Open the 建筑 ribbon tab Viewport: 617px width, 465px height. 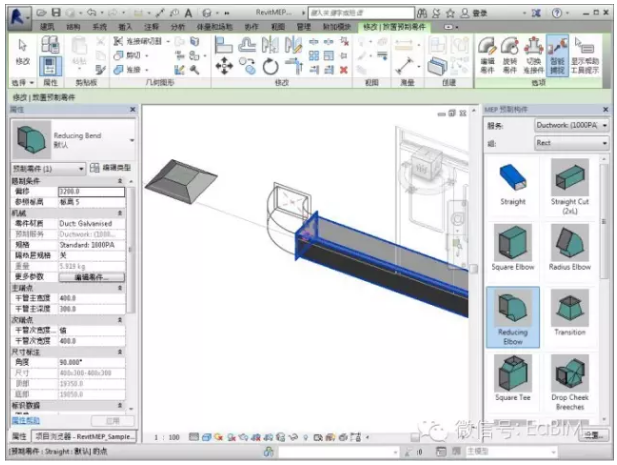tap(47, 27)
